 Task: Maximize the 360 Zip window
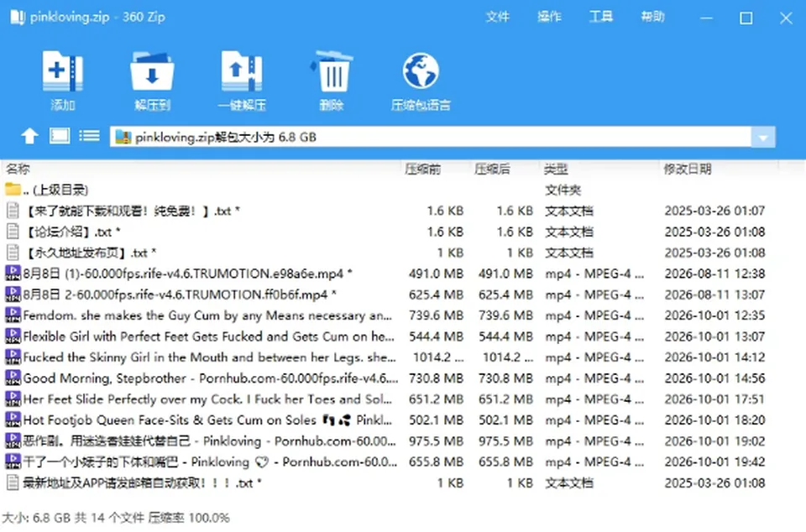click(746, 18)
